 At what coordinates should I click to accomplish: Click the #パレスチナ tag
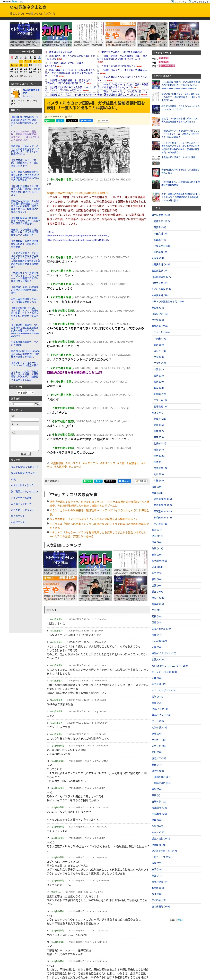pos(73,463)
